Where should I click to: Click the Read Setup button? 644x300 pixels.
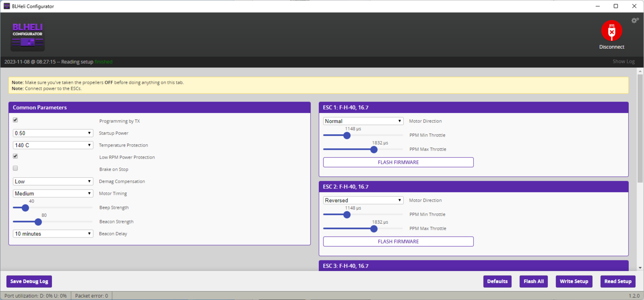point(617,281)
